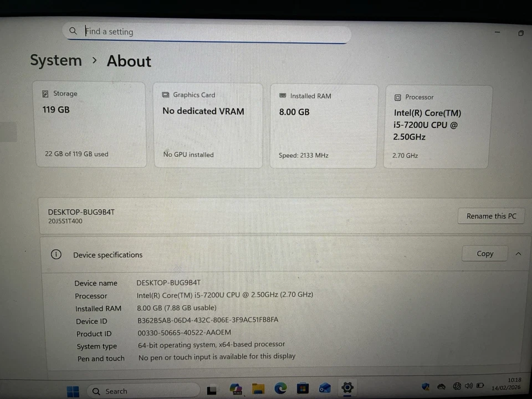
Task: Open Outlook from taskbar
Action: tap(325, 387)
